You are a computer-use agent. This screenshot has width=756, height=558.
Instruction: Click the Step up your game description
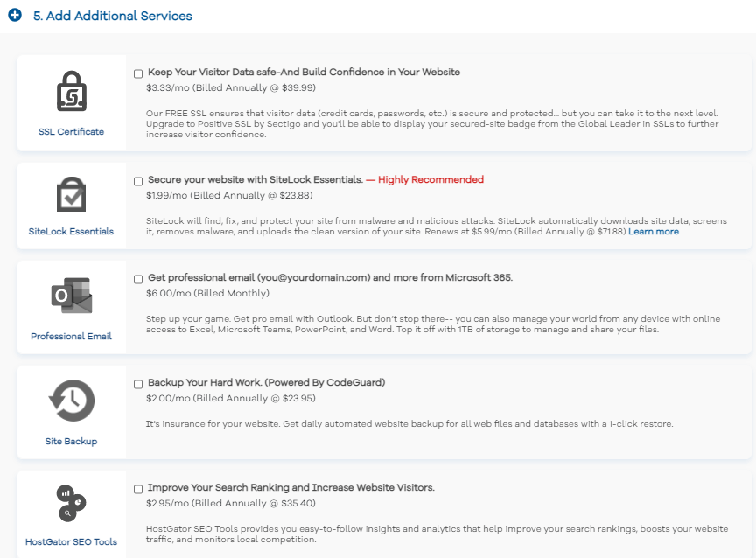[x=433, y=324]
